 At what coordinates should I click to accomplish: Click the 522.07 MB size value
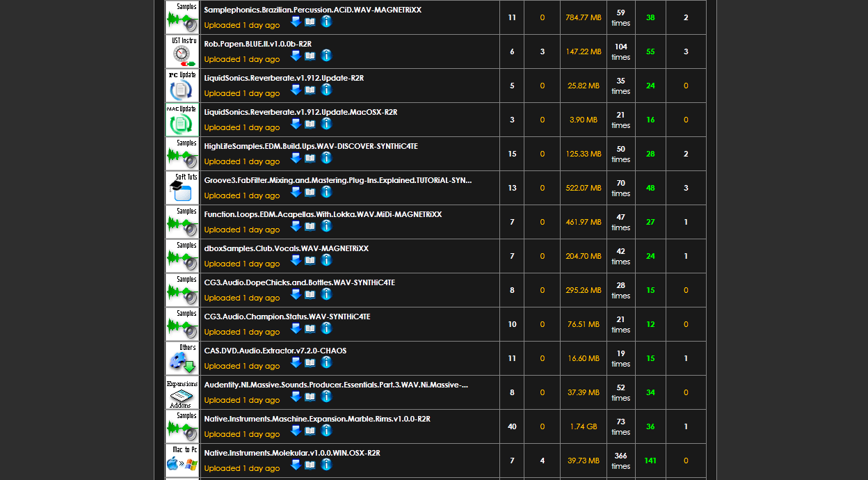click(x=584, y=188)
